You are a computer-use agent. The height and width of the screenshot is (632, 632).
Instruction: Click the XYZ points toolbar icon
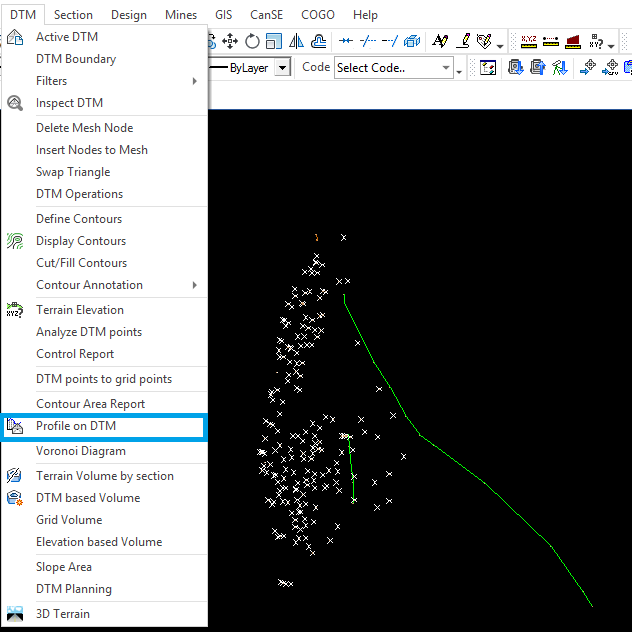tap(527, 41)
